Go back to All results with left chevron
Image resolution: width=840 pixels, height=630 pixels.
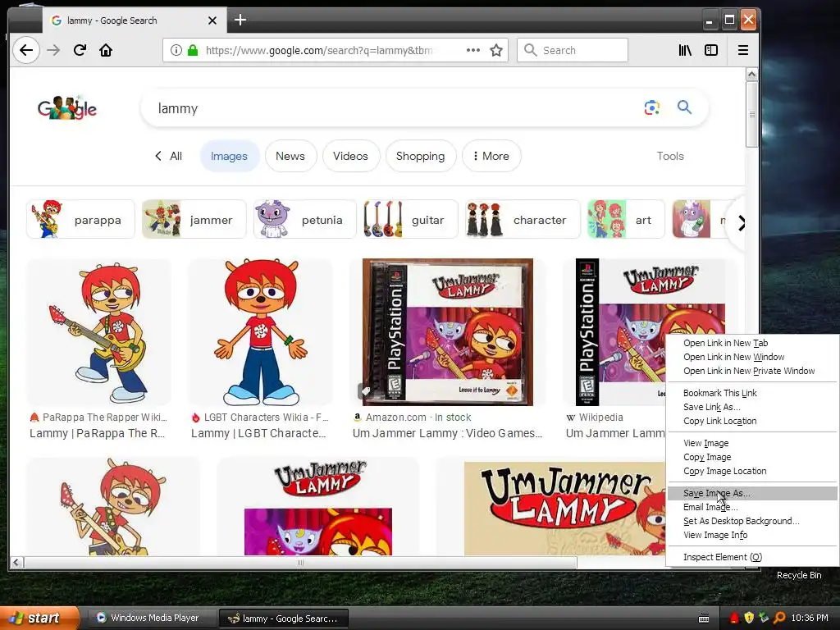click(169, 156)
